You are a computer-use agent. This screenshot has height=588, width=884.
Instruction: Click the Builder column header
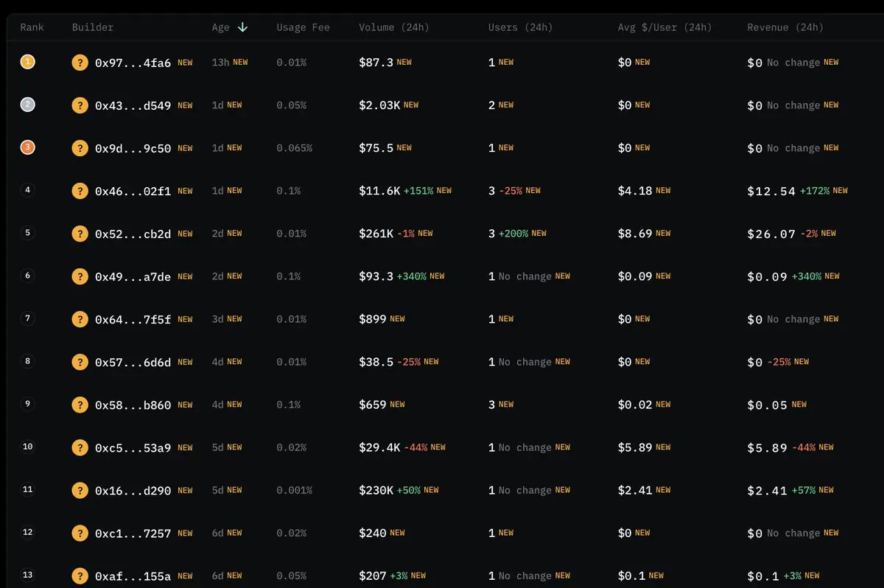tap(93, 27)
